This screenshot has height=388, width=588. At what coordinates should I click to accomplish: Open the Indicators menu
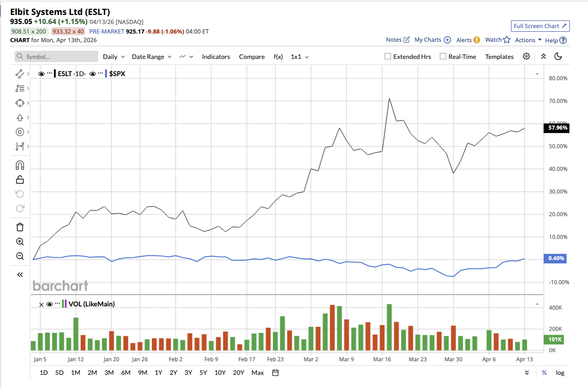pyautogui.click(x=216, y=57)
